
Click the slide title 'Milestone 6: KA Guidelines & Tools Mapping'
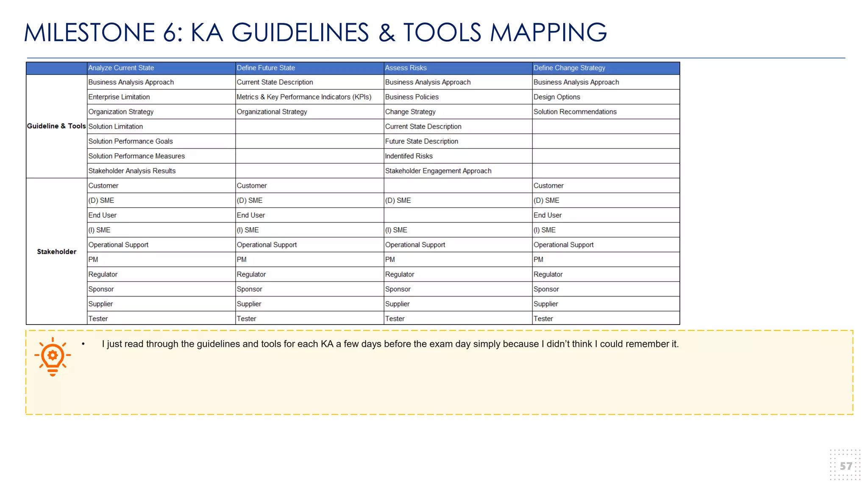click(315, 33)
